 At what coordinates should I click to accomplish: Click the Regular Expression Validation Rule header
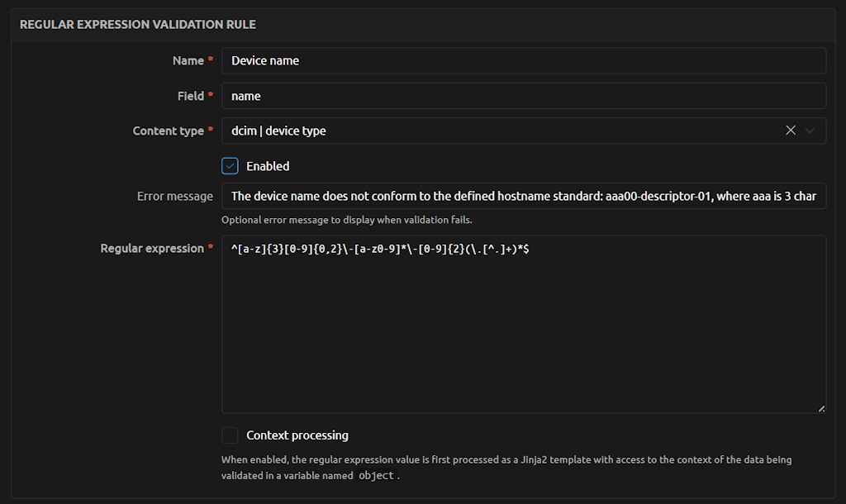[x=138, y=25]
